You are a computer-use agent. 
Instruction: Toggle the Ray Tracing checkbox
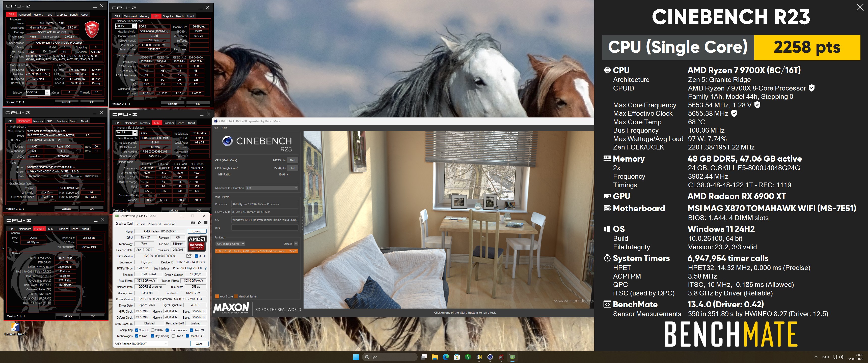pyautogui.click(x=153, y=336)
